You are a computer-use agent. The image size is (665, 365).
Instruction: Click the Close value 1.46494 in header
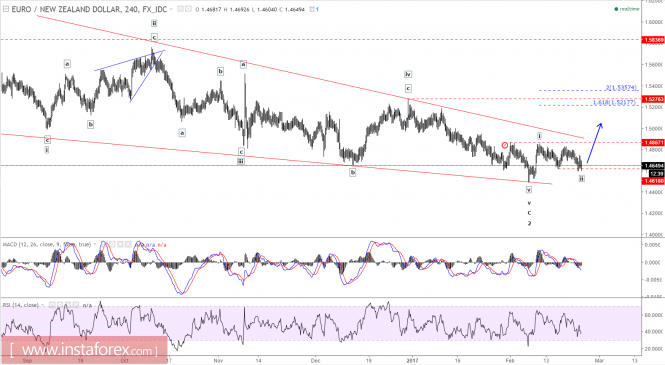coord(295,9)
